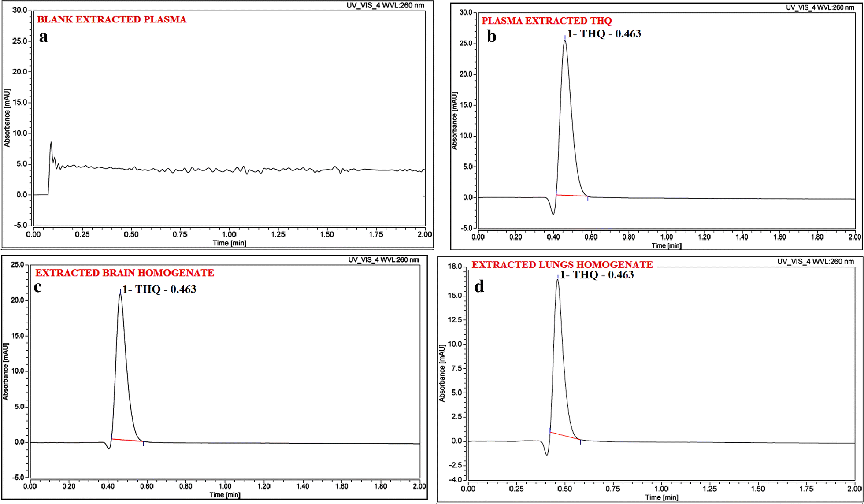Click the THQ peak apex in brain homogenate chart
Image resolution: width=864 pixels, height=504 pixels.
tap(120, 294)
